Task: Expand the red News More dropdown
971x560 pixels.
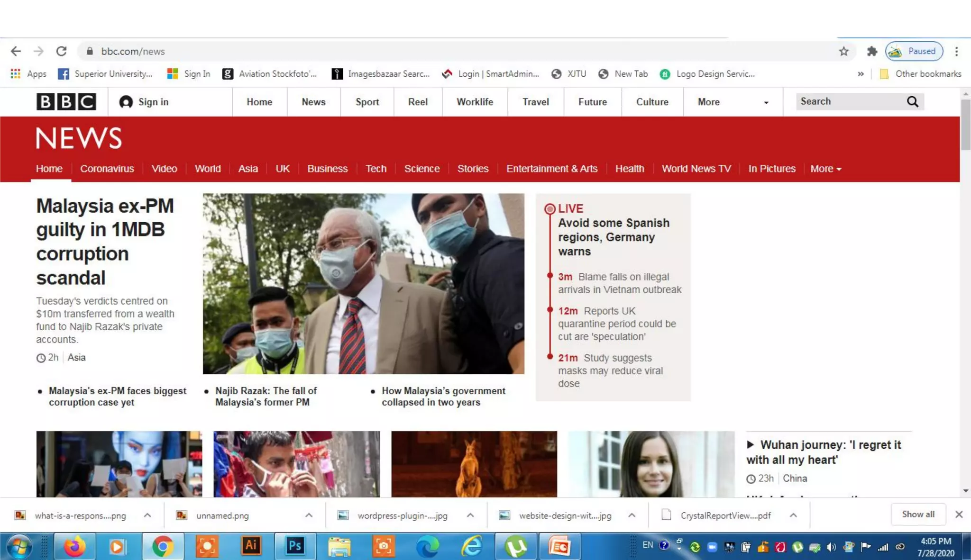Action: 825,169
